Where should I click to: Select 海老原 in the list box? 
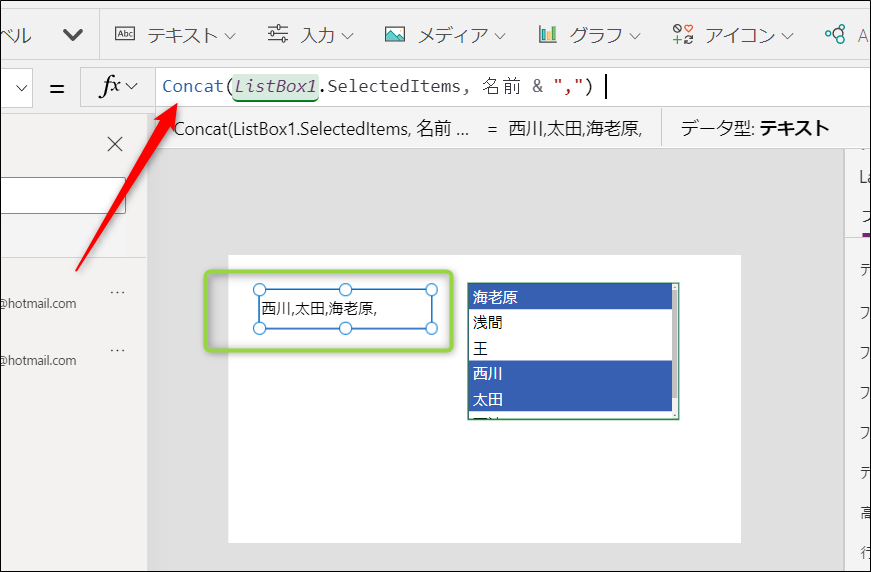click(x=570, y=297)
